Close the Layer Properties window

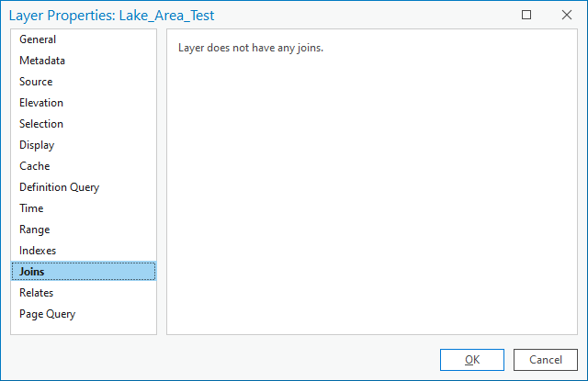tap(566, 15)
